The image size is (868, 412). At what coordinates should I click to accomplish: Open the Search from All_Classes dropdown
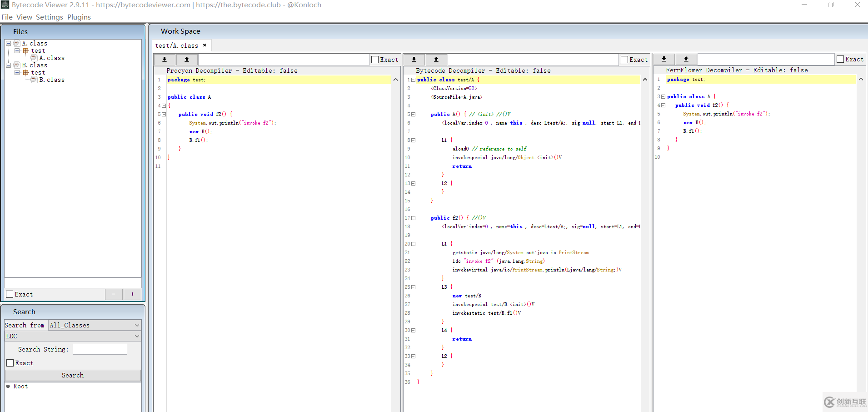[95, 325]
